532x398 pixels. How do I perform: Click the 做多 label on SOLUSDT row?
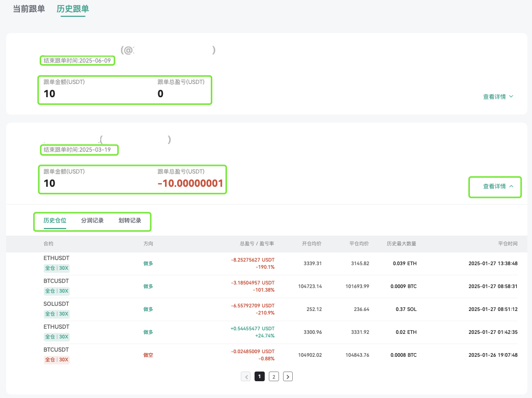(x=148, y=309)
